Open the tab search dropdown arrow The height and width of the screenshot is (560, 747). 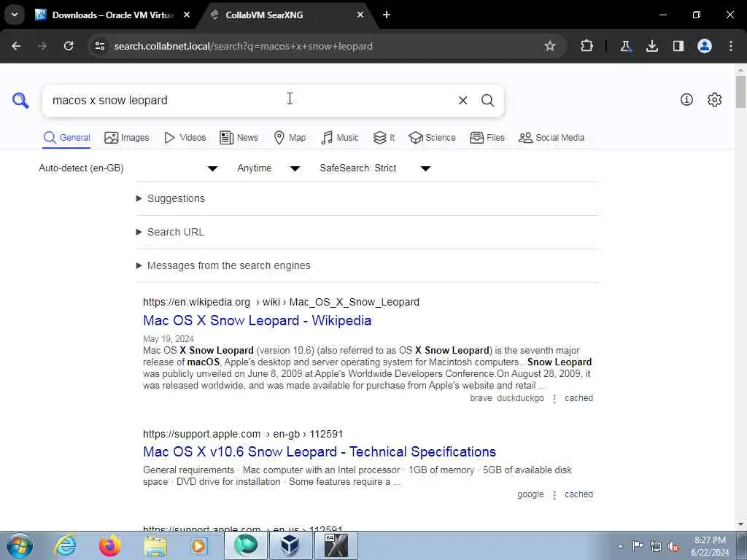[15, 15]
